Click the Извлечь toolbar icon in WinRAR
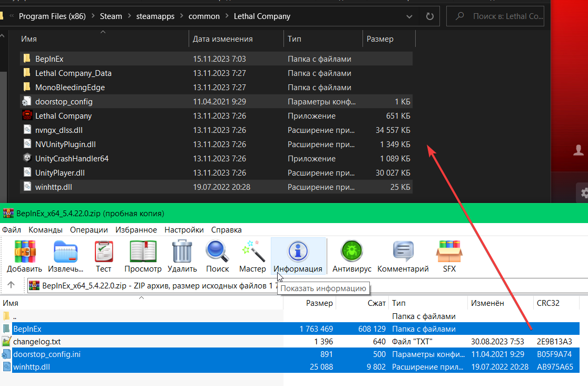588x386 pixels. coord(66,251)
